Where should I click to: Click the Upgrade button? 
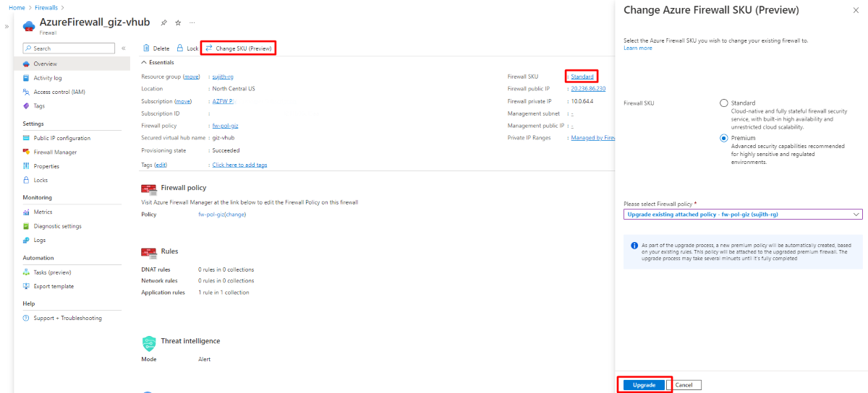point(644,385)
